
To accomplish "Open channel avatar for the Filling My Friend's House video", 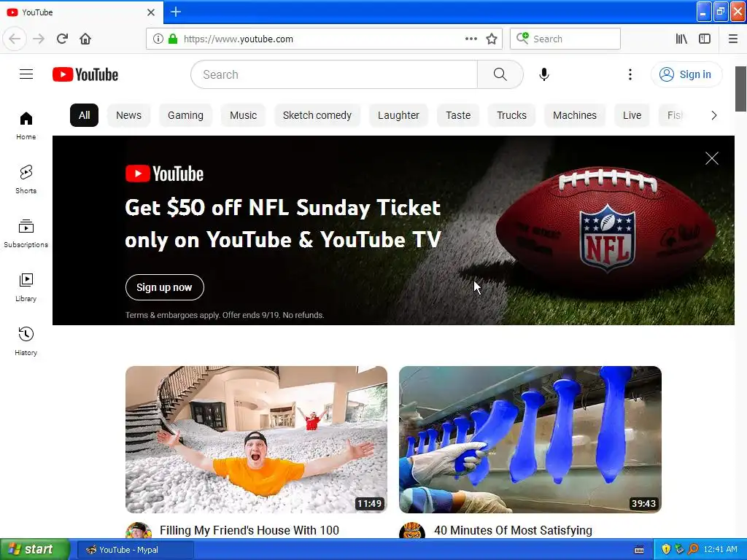I will click(x=139, y=531).
